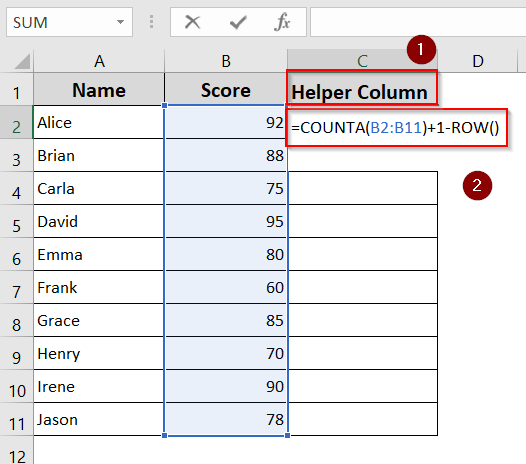The width and height of the screenshot is (526, 464).
Task: Click cell containing Irene
Action: click(99, 386)
